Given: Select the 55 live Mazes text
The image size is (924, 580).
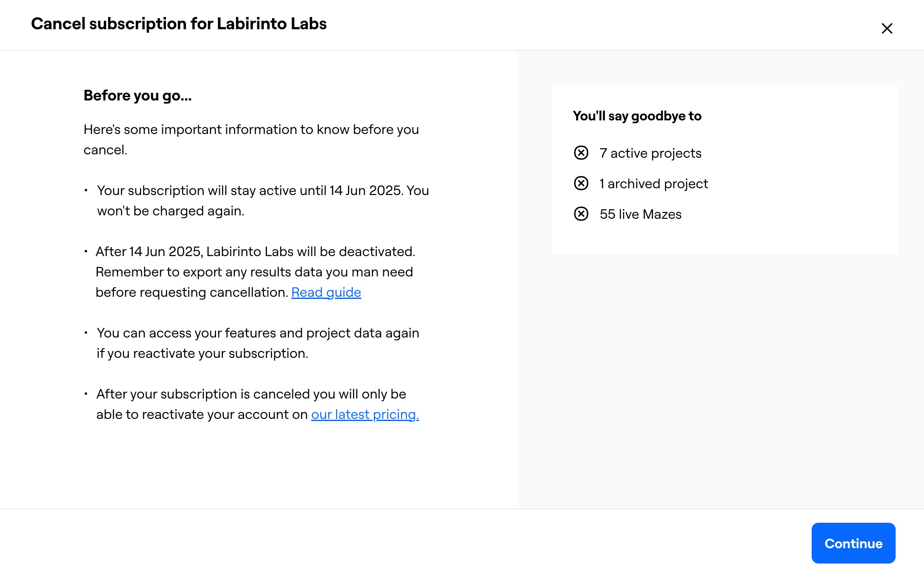Looking at the screenshot, I should [640, 214].
